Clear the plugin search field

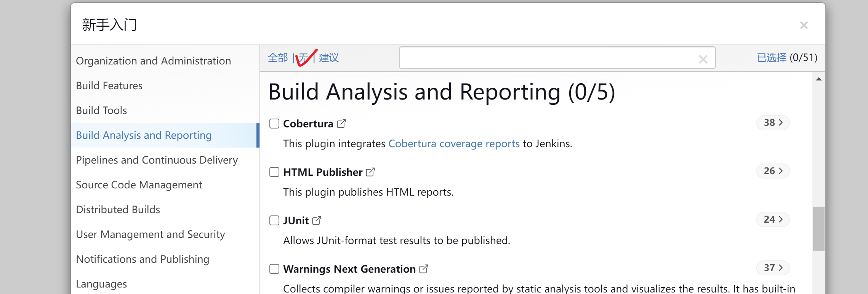click(703, 59)
